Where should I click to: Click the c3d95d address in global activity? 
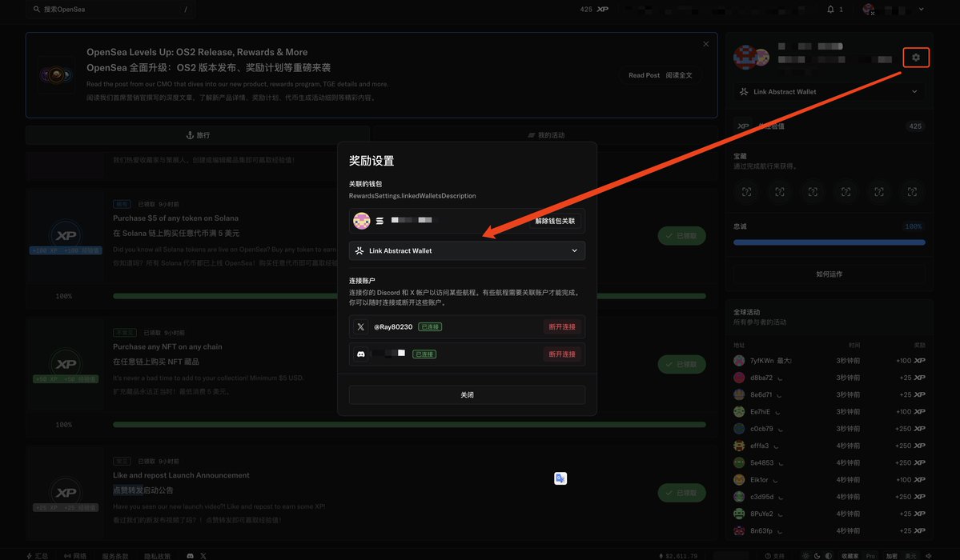coord(761,497)
